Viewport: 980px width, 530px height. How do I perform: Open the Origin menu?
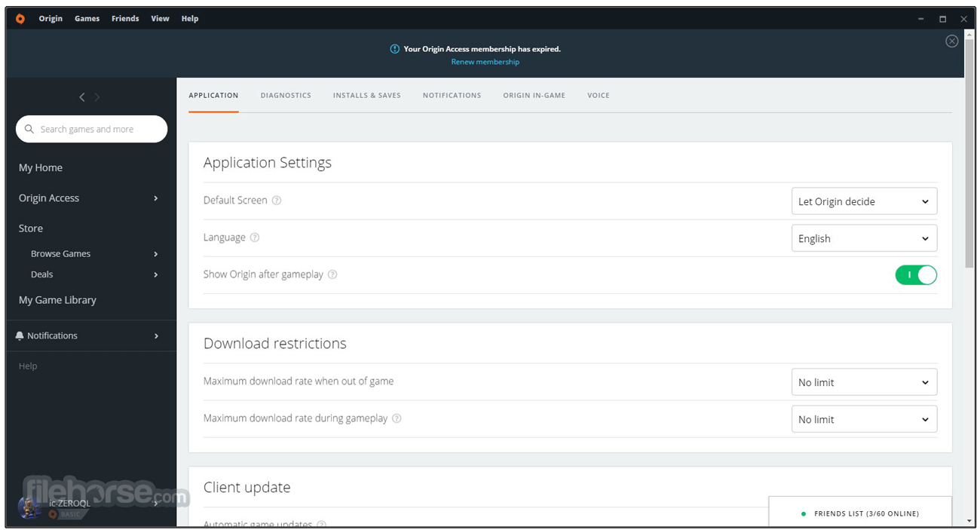[x=51, y=19]
